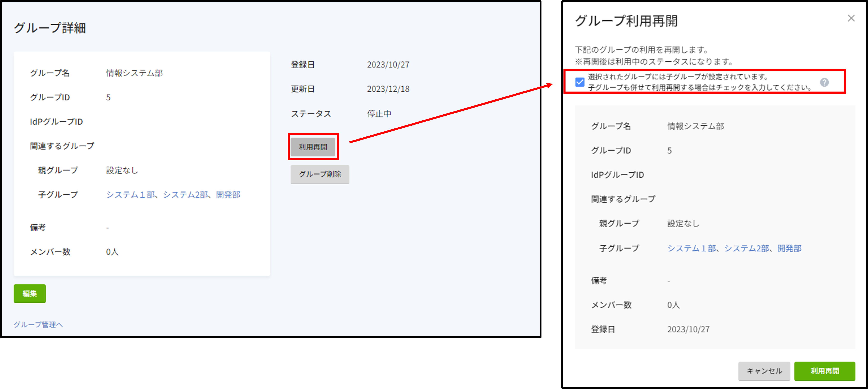Open 開発部 child group link in details page
This screenshot has height=389, width=868.
(x=228, y=195)
